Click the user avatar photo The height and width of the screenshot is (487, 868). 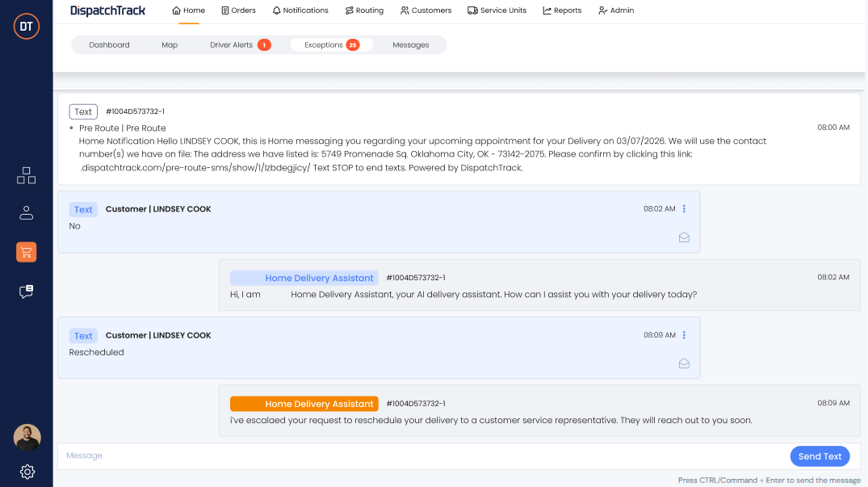pos(27,438)
